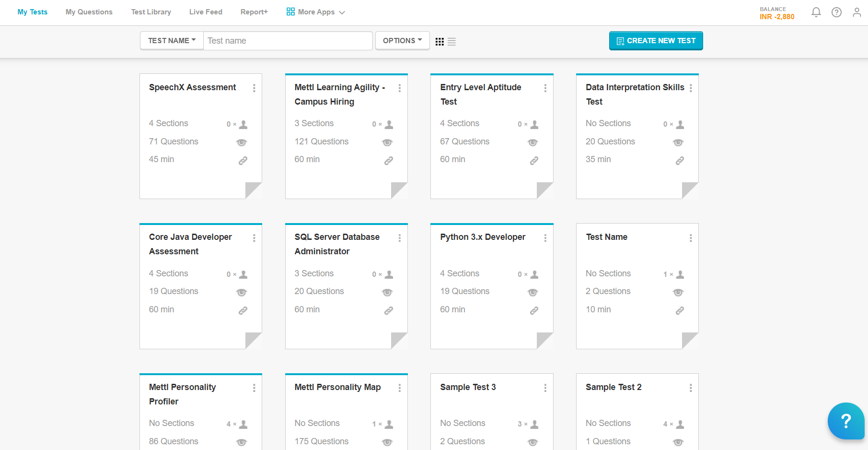Open the user profile icon
The image size is (868, 450).
click(857, 12)
